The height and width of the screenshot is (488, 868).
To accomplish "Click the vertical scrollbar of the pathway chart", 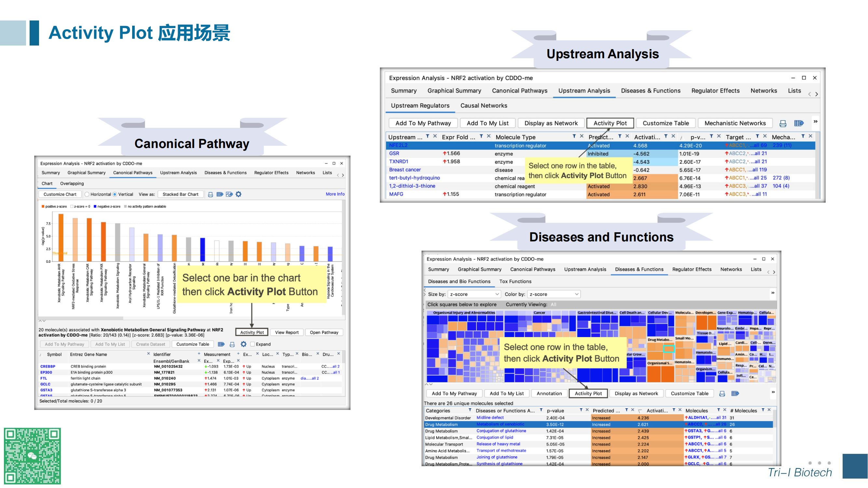I will tap(343, 258).
